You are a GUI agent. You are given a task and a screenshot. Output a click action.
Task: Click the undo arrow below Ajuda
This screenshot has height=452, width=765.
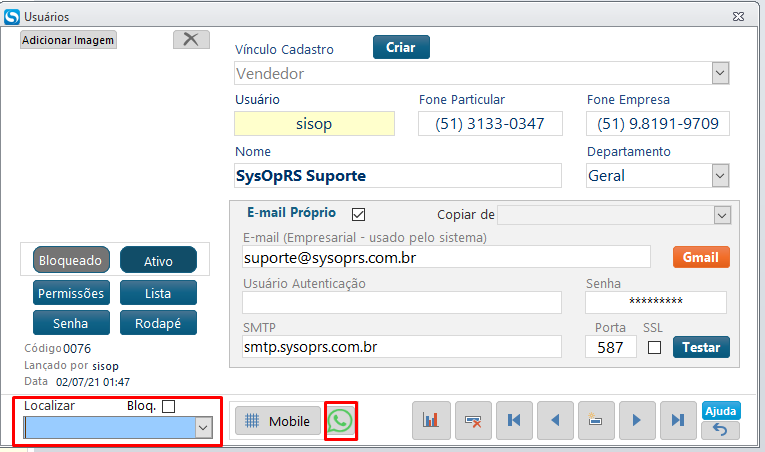point(720,431)
